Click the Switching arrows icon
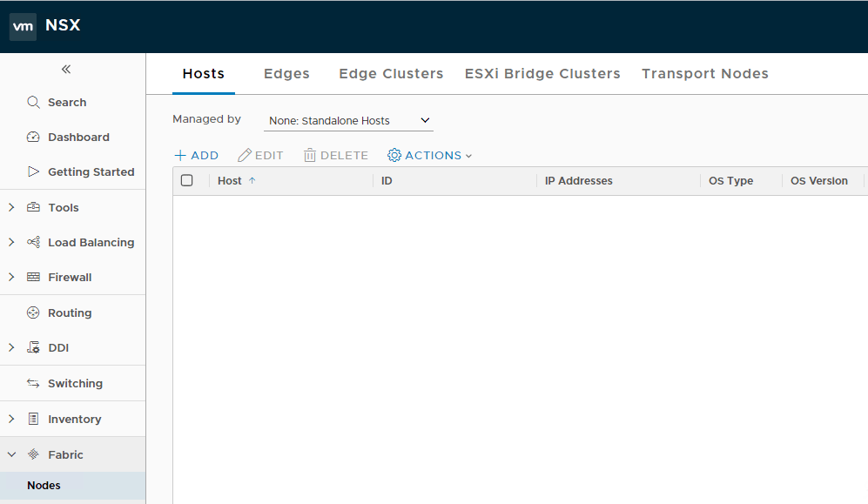Viewport: 868px width, 504px height. coord(33,383)
